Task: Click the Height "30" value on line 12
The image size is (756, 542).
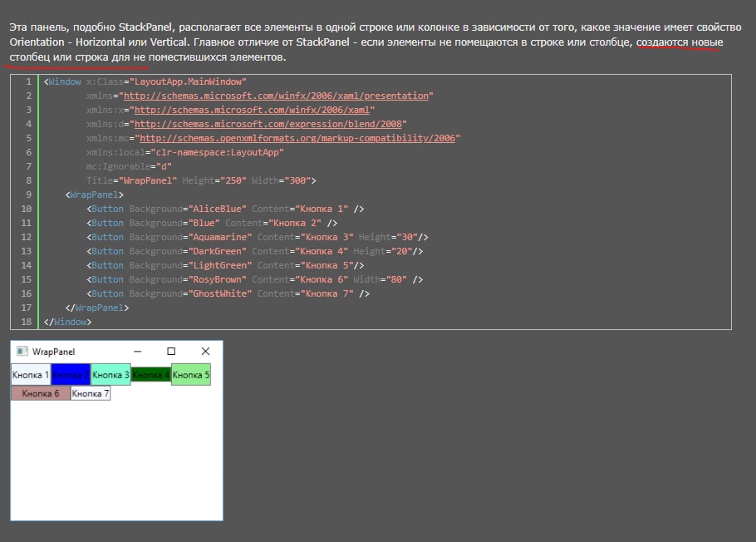Action: (407, 237)
